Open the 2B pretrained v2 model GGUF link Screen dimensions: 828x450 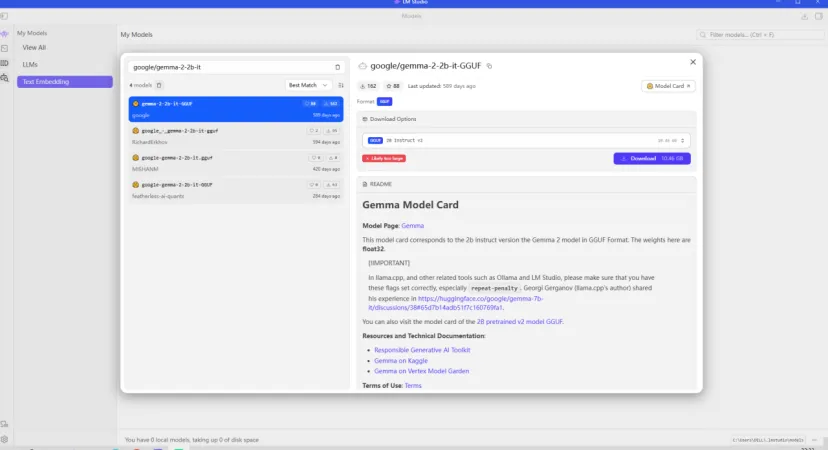(x=520, y=322)
